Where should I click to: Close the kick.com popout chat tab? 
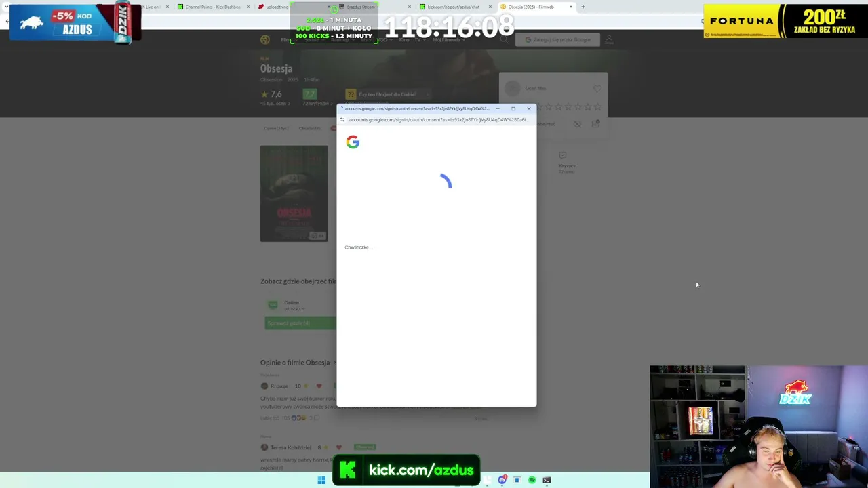tap(490, 7)
